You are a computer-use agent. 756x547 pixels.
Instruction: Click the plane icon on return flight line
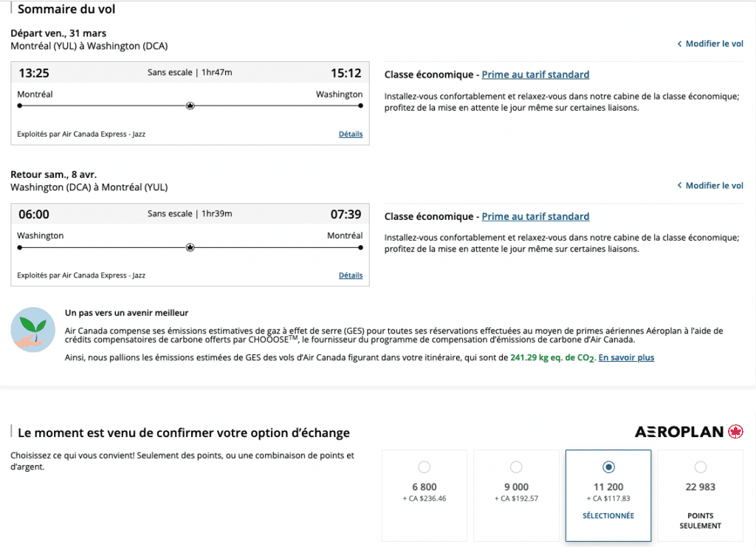(x=190, y=247)
